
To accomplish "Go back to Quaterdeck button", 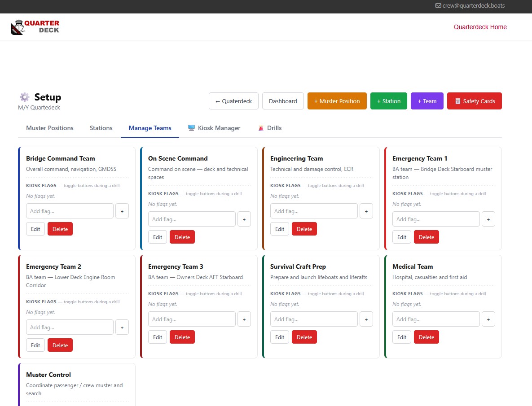I will point(234,101).
